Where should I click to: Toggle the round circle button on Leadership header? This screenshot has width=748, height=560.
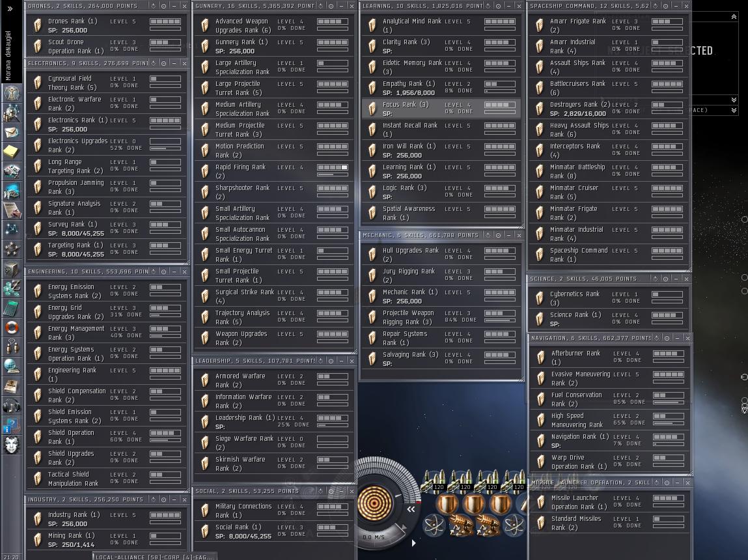331,361
